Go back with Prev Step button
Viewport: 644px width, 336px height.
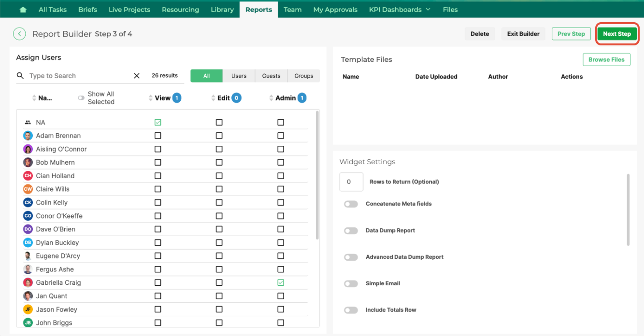pos(571,34)
